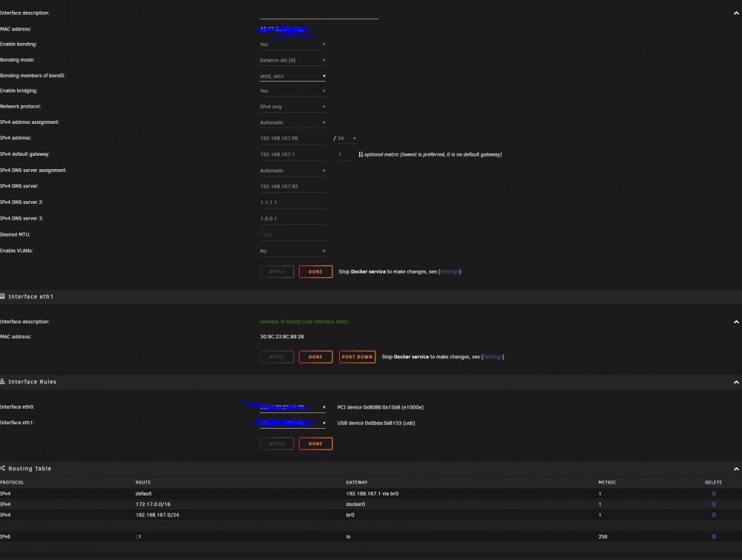Click the Interface eth1 section header icon

2,296
